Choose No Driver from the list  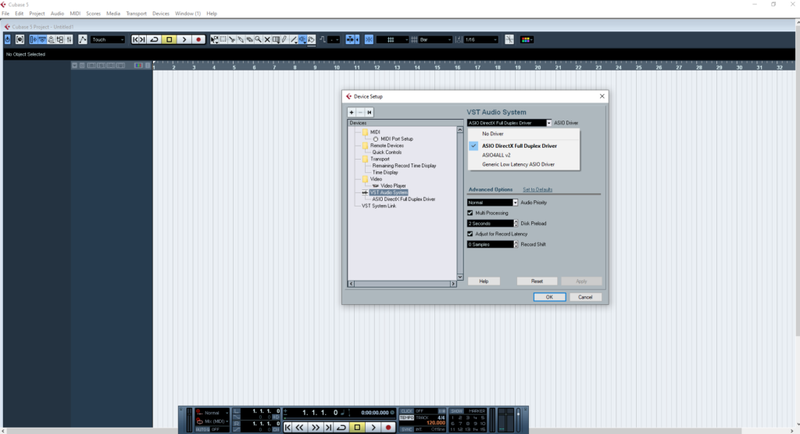[x=493, y=134]
